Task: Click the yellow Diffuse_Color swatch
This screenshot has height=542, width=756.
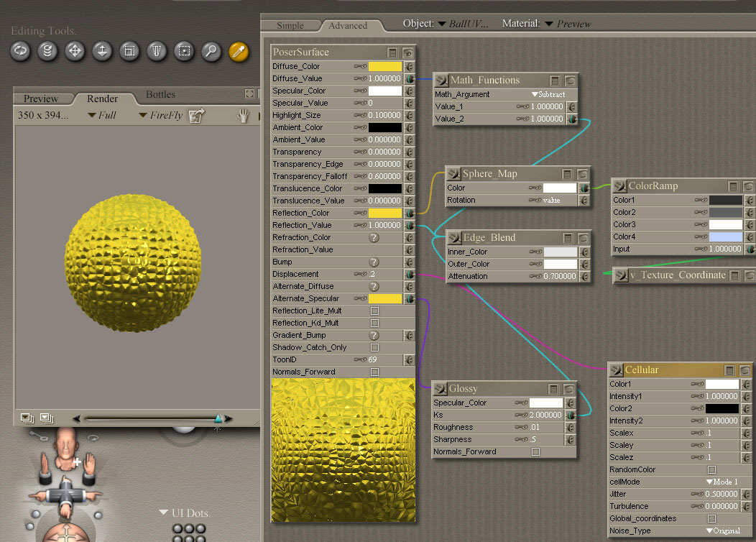Action: tap(384, 66)
